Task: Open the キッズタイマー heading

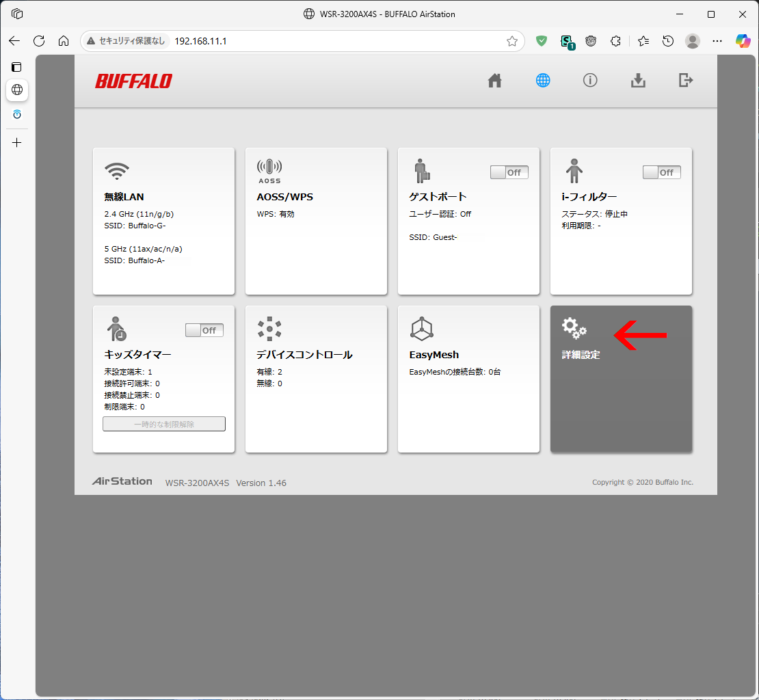Action: click(x=138, y=355)
